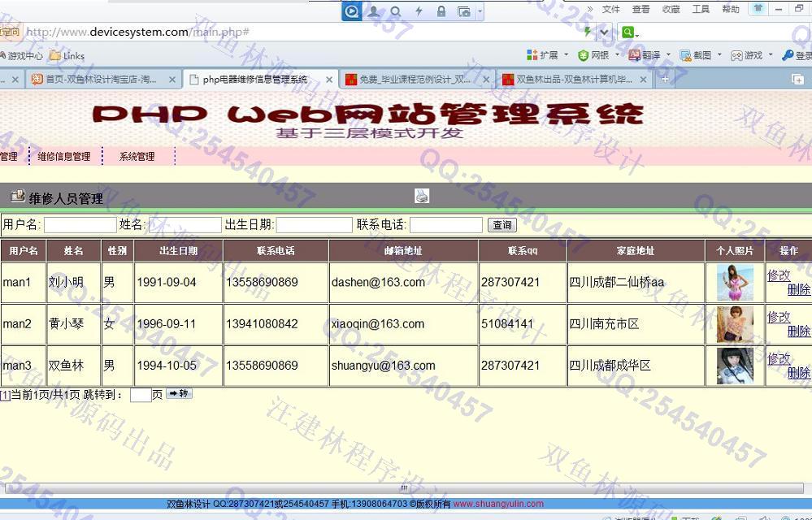
Task: Click the page [1] pagination link
Action: click(x=5, y=396)
